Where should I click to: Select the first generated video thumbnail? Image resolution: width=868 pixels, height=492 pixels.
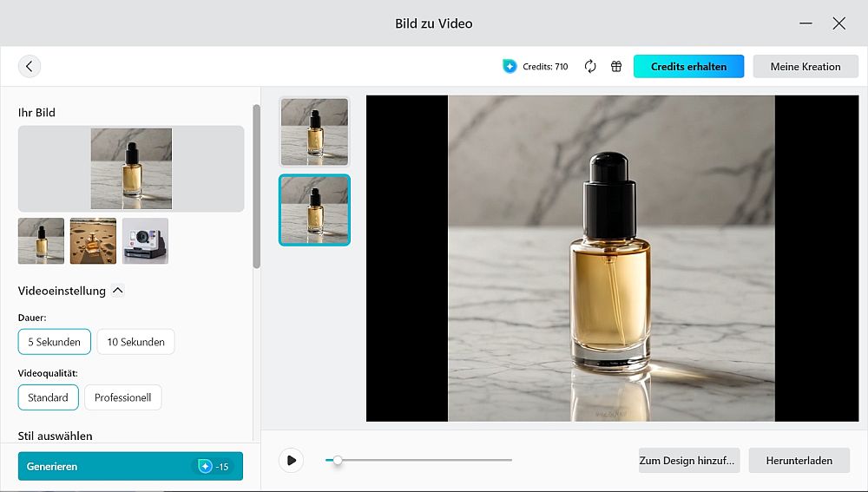tap(314, 132)
